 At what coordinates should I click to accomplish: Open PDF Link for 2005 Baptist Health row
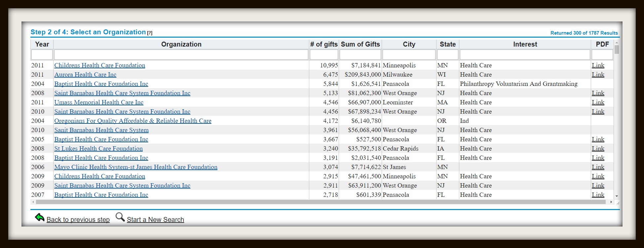pyautogui.click(x=598, y=139)
